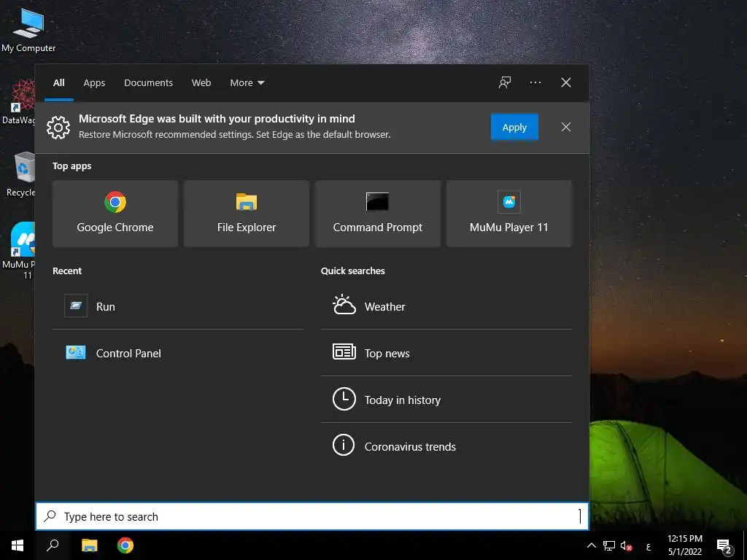
Task: Switch to the Apps tab
Action: [x=94, y=83]
